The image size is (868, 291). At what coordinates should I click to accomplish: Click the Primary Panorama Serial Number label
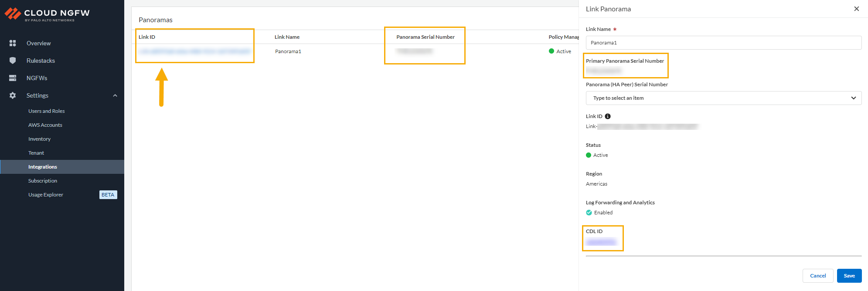click(x=625, y=61)
